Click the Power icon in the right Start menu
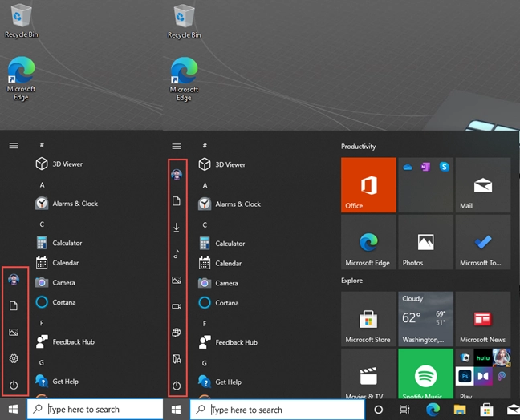This screenshot has width=520, height=420. pyautogui.click(x=177, y=386)
